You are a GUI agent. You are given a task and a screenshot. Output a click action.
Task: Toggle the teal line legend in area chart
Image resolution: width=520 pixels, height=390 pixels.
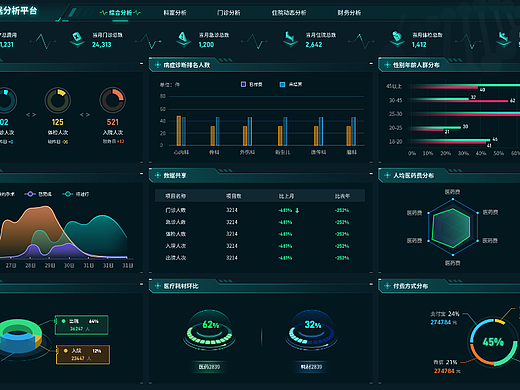click(x=68, y=194)
